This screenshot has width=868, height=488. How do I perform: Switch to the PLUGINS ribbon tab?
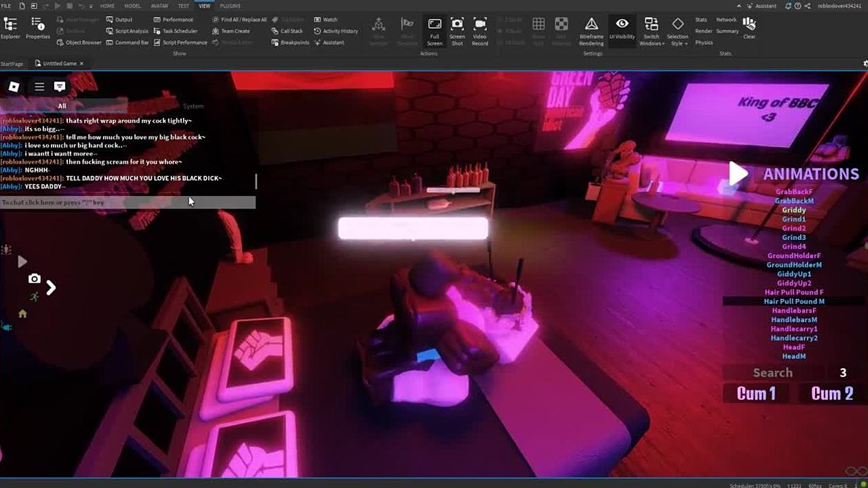click(230, 6)
